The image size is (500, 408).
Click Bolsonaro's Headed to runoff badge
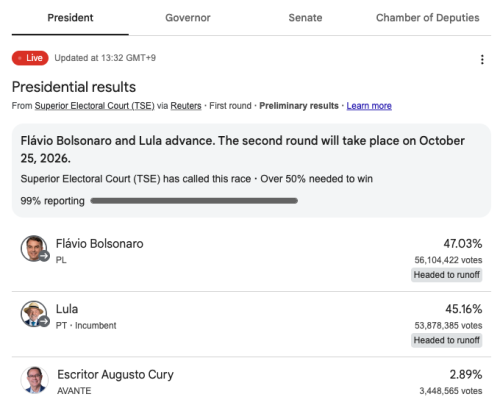(x=447, y=275)
